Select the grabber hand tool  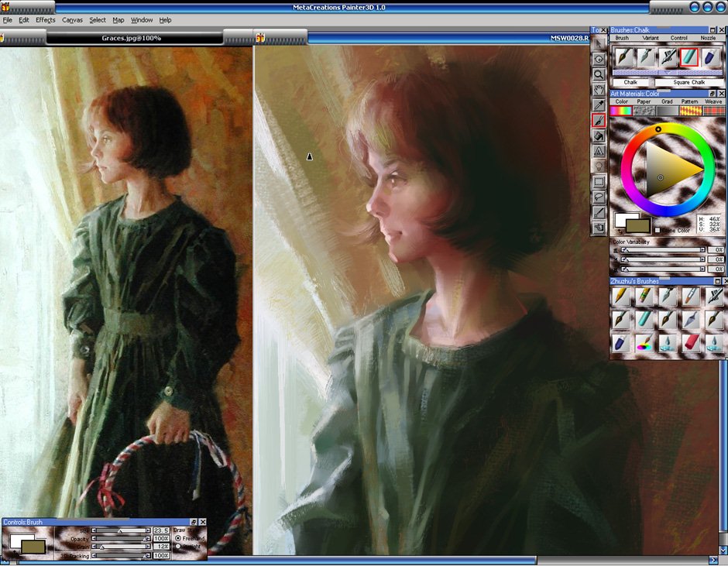tap(599, 90)
